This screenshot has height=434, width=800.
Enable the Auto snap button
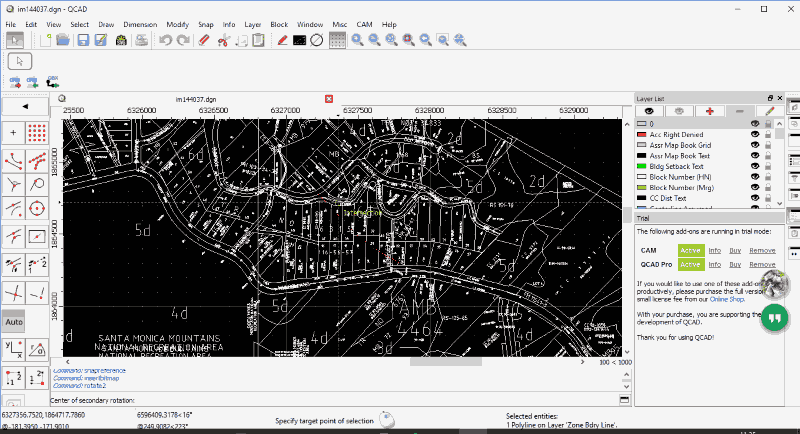(14, 322)
